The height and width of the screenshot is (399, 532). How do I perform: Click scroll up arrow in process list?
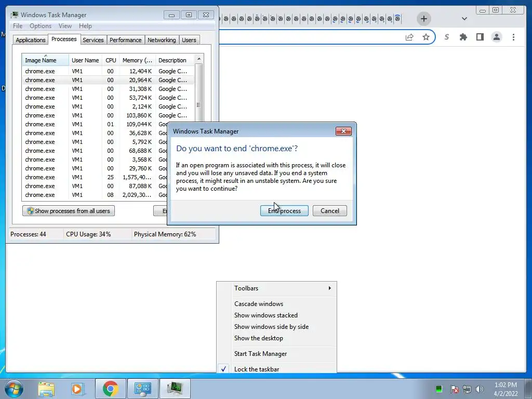pos(199,59)
